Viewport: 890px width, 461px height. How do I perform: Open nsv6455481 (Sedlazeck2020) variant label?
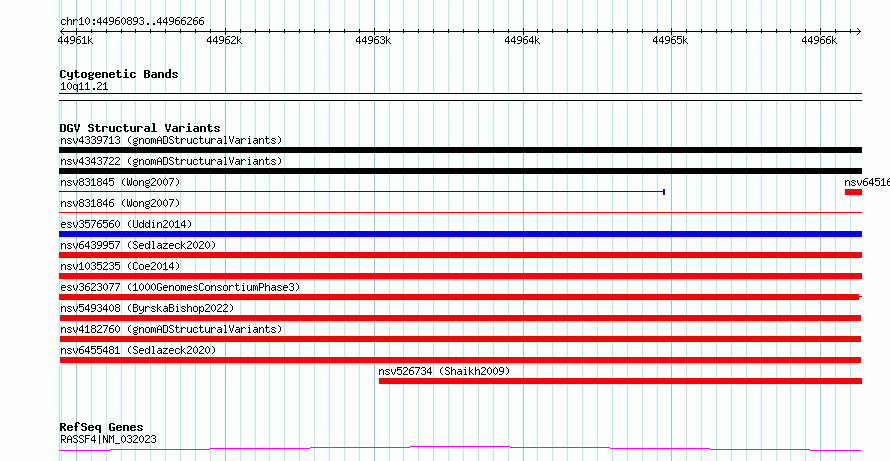coord(138,350)
